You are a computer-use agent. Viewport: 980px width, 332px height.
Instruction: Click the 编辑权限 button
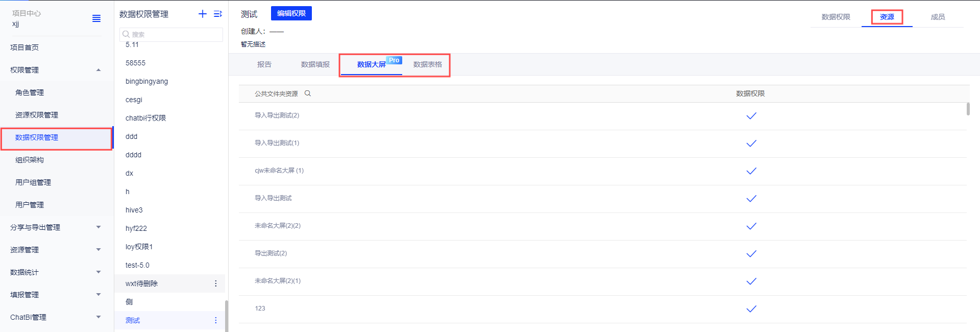[x=291, y=13]
